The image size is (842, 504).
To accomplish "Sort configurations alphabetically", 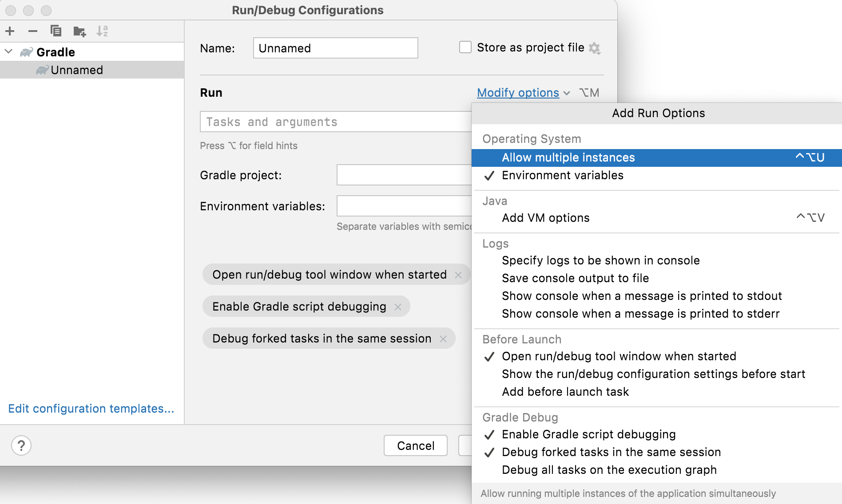I will click(x=103, y=31).
